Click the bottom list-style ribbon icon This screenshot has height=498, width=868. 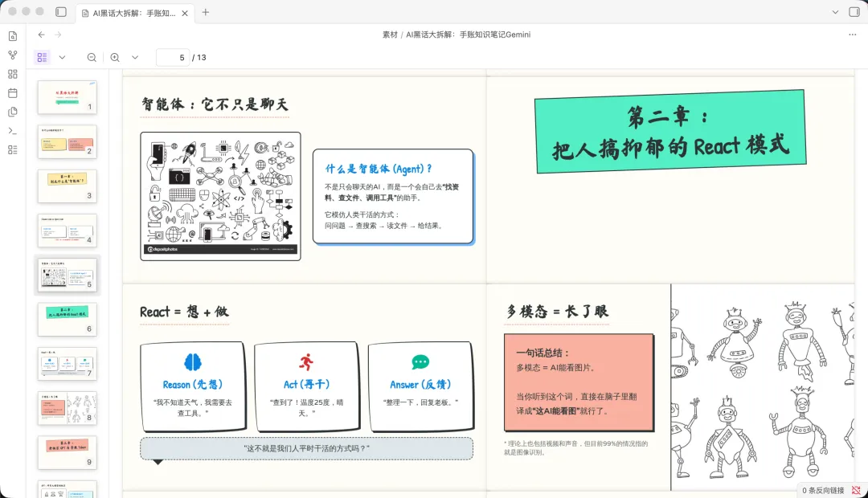(13, 150)
